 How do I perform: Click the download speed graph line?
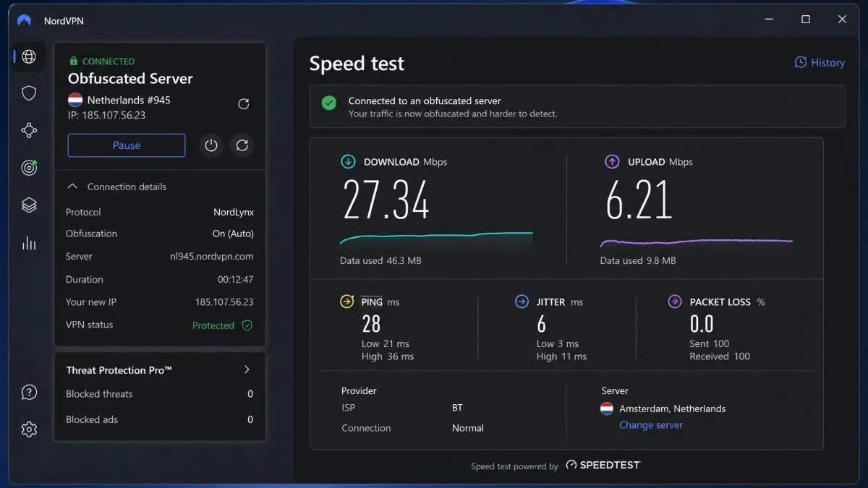(436, 237)
